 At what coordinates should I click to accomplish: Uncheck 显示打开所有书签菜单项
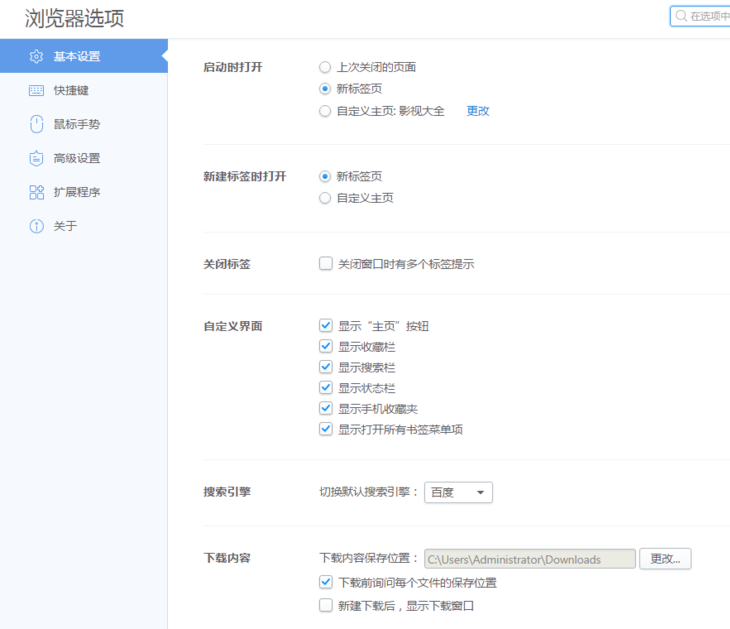click(x=326, y=429)
